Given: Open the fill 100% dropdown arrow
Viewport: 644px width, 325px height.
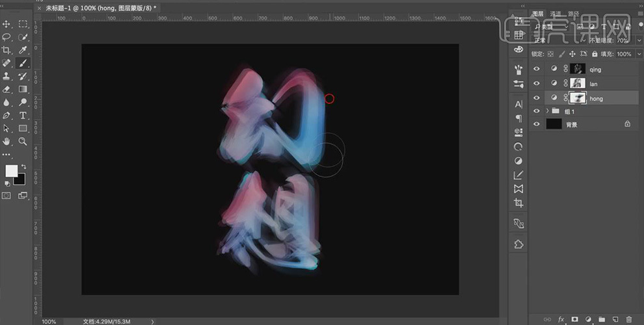Looking at the screenshot, I should [x=639, y=54].
